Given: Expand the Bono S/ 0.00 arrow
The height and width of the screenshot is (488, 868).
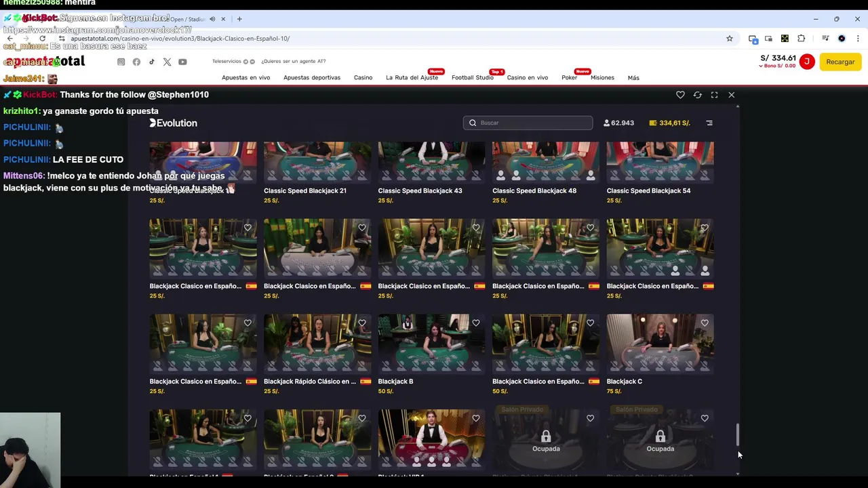Looking at the screenshot, I should 761,66.
